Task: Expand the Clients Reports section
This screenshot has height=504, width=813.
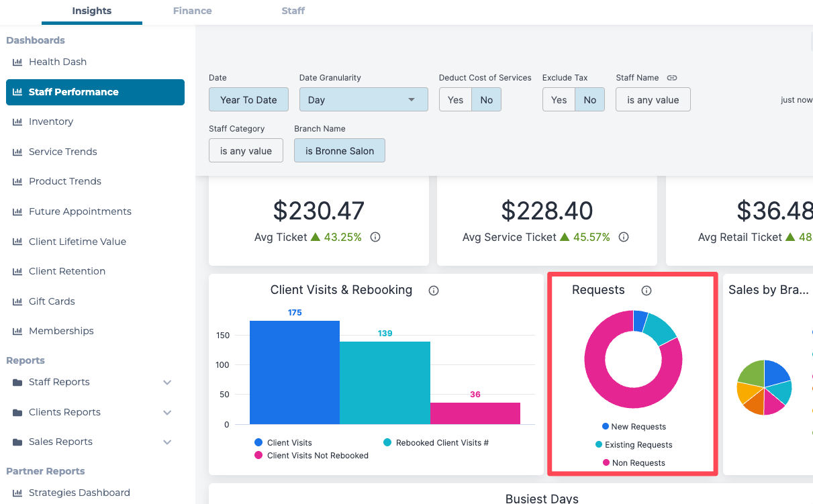Action: tap(167, 412)
